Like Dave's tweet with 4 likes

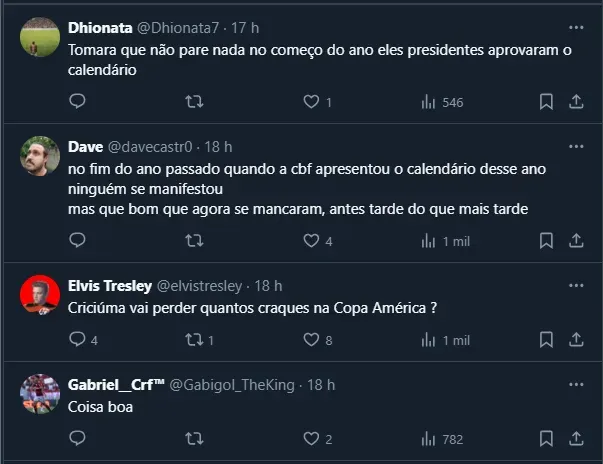click(x=311, y=240)
